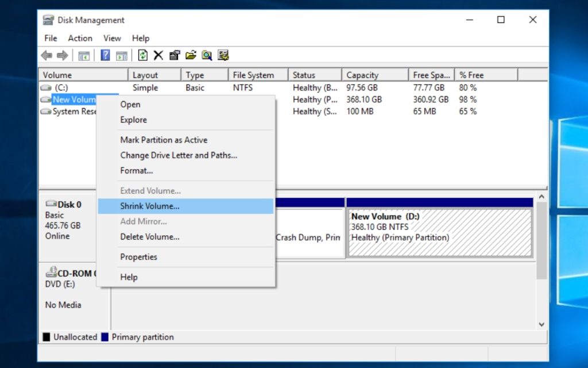Click the New Volume row drive icon
588x368 pixels.
[x=46, y=99]
